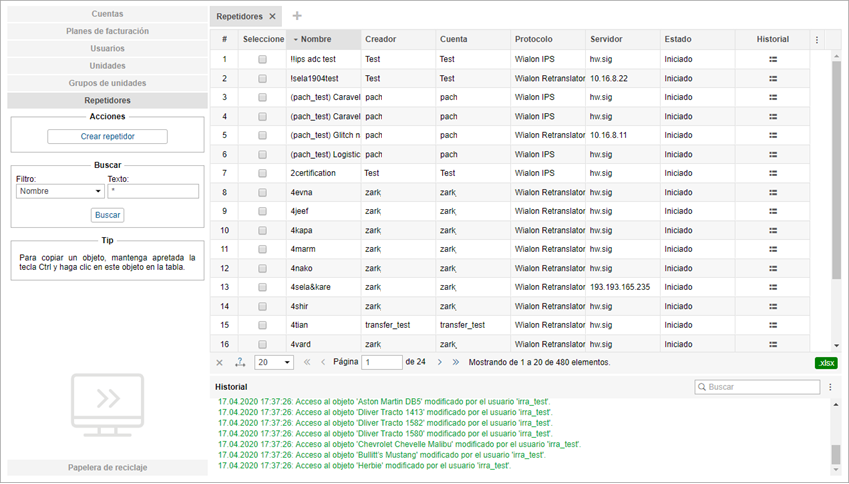
Task: Open the Unidades section in the sidebar
Action: pyautogui.click(x=107, y=66)
